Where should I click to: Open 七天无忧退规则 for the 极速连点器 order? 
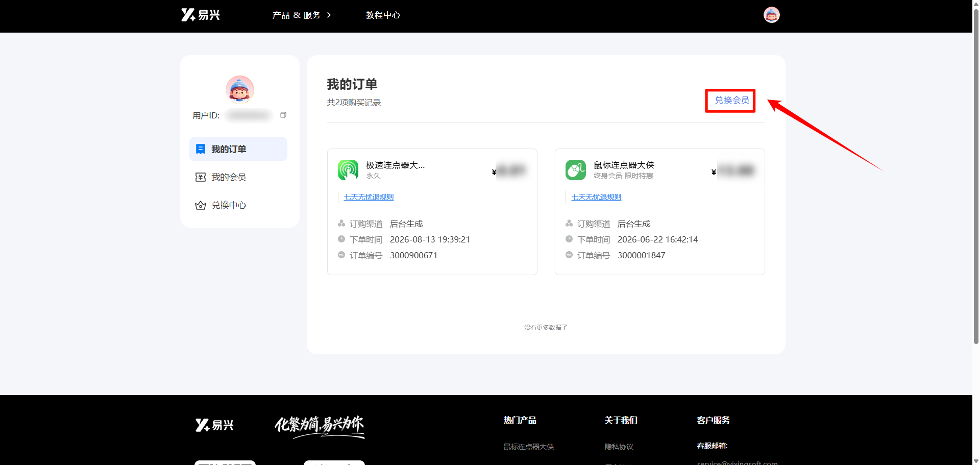[x=369, y=197]
